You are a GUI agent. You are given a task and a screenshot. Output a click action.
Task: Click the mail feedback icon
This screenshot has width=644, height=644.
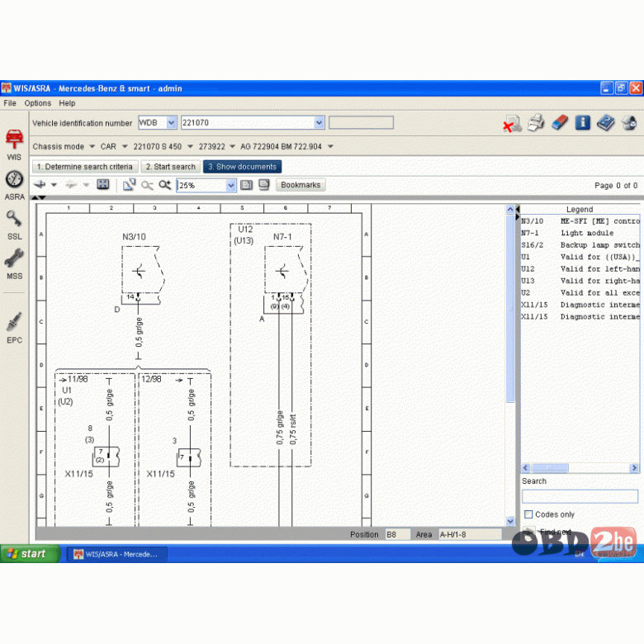(x=629, y=122)
